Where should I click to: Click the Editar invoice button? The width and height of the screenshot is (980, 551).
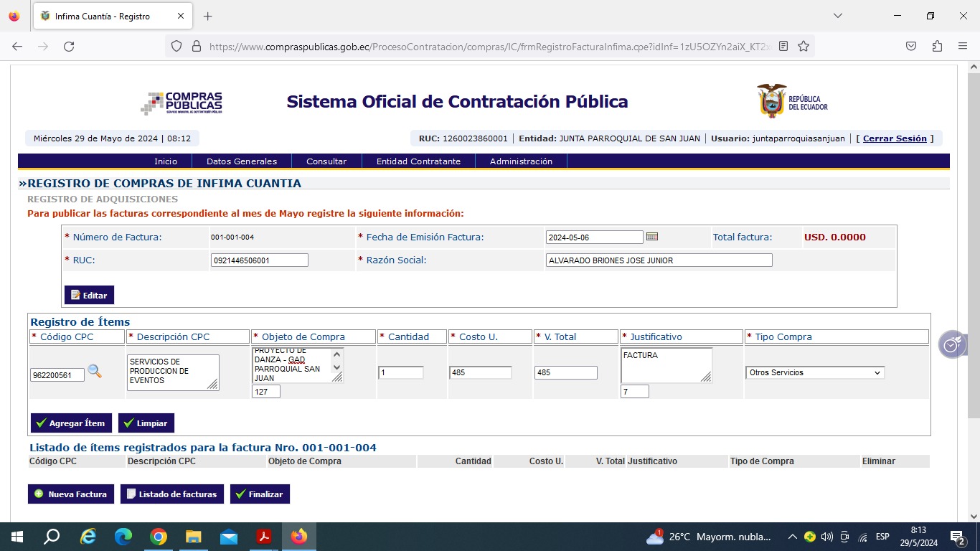tap(89, 295)
